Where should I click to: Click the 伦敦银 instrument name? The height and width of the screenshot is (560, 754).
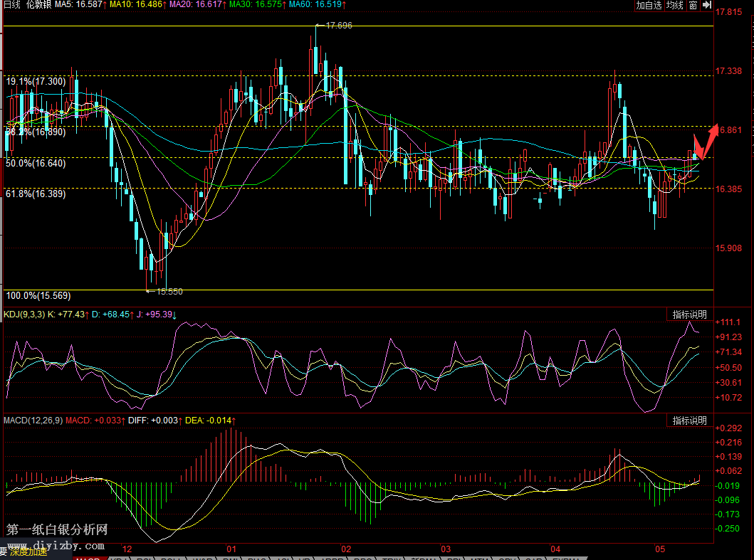tap(38, 5)
